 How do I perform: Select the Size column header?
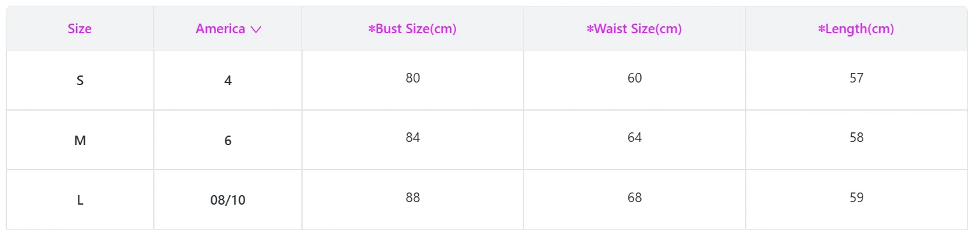(x=80, y=29)
